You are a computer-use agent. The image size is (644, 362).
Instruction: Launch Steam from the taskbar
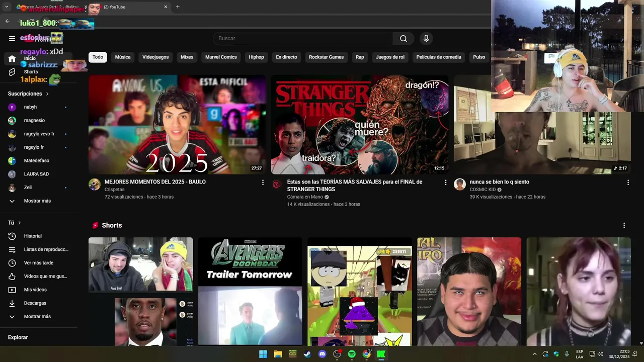(307, 354)
